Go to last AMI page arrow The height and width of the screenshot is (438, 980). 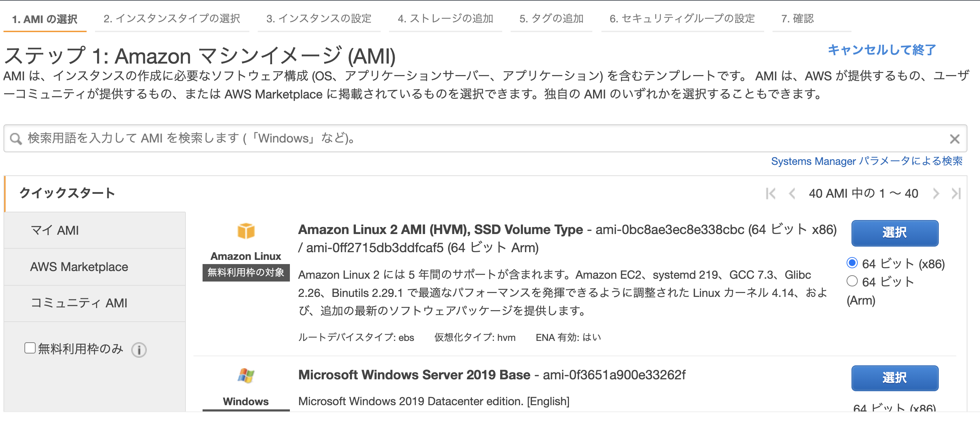[x=956, y=193]
